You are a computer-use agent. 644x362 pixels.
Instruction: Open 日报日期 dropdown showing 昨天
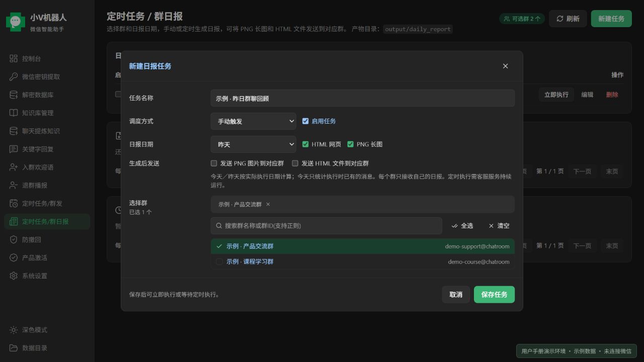pos(254,144)
